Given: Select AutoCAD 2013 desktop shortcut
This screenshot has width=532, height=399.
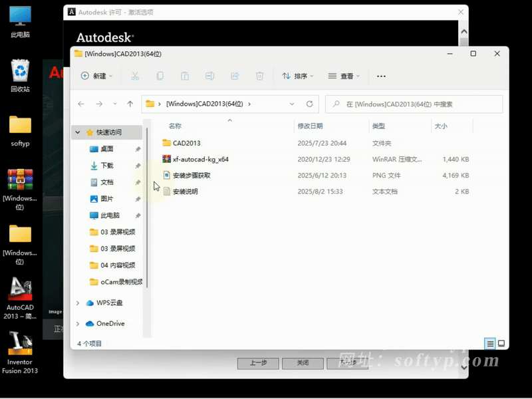Looking at the screenshot, I should 20,298.
